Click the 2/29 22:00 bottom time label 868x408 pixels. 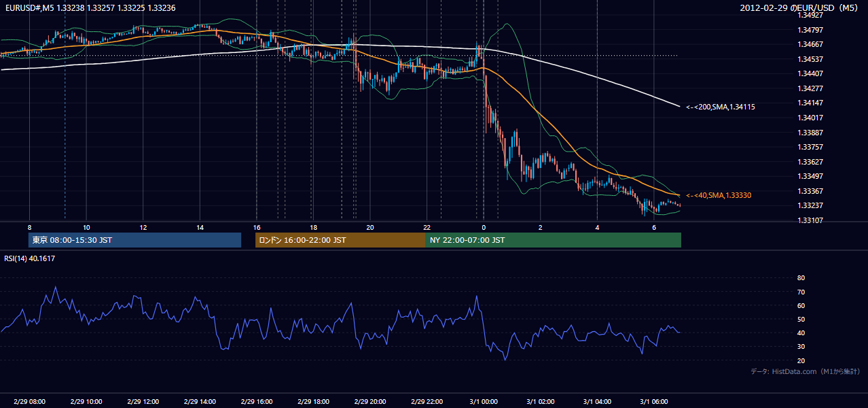tap(427, 402)
